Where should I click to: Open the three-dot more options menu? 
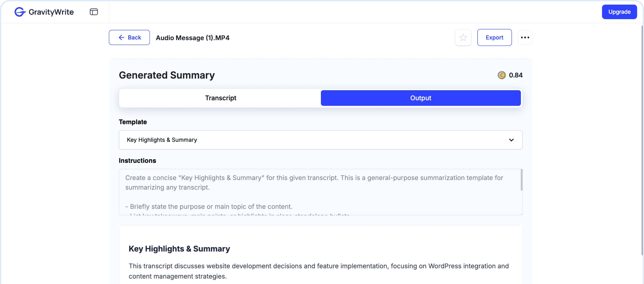coord(525,38)
